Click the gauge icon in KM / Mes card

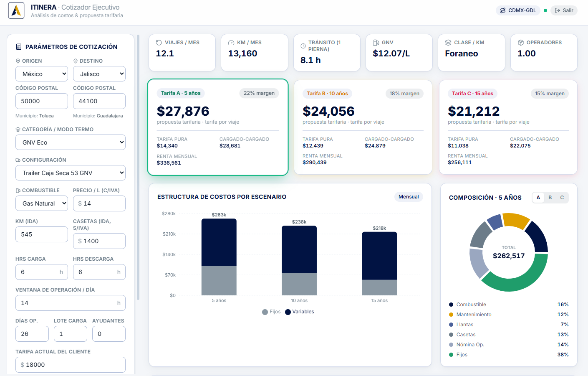pyautogui.click(x=231, y=43)
